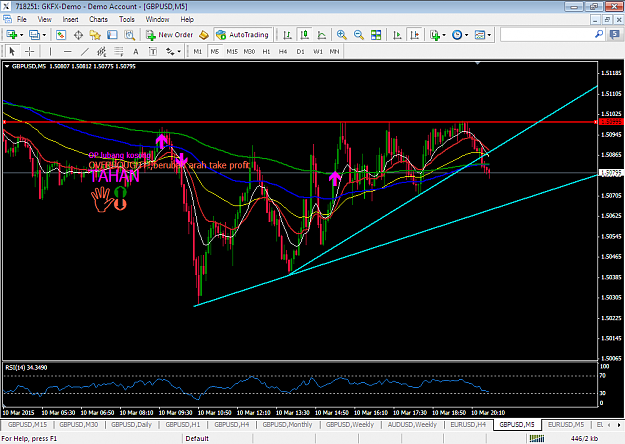Open the chat notifications icon
This screenshot has width=625, height=444.
615,35
